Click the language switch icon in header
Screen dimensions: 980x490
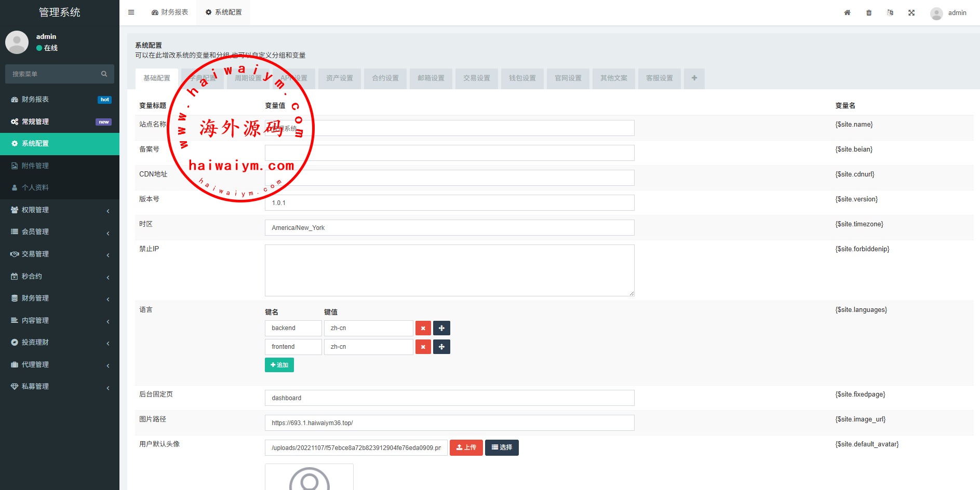890,12
